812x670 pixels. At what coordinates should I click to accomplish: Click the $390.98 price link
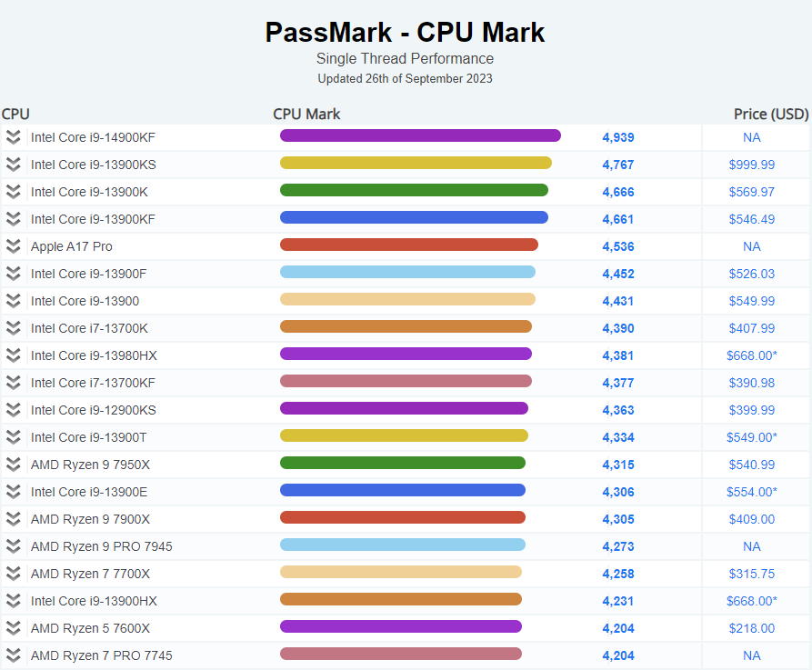point(751,383)
